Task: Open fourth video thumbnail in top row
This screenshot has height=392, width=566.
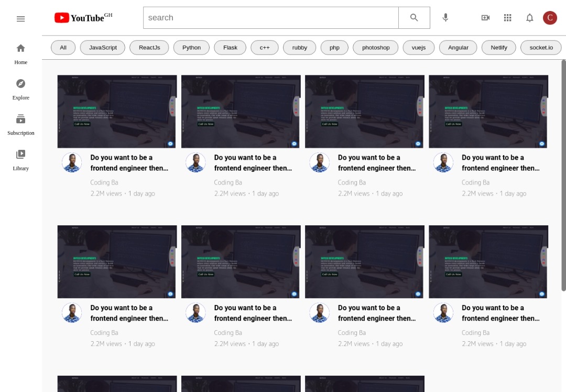Action: click(488, 112)
